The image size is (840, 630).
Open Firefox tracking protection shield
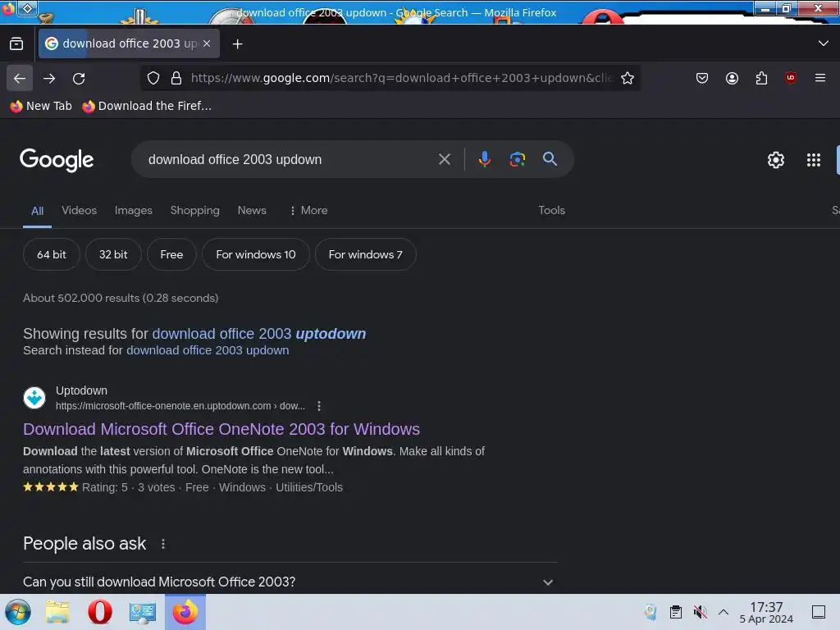[x=153, y=78]
